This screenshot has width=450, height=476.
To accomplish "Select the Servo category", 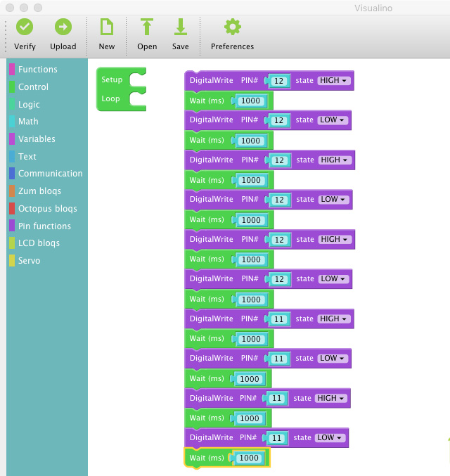I will [29, 261].
